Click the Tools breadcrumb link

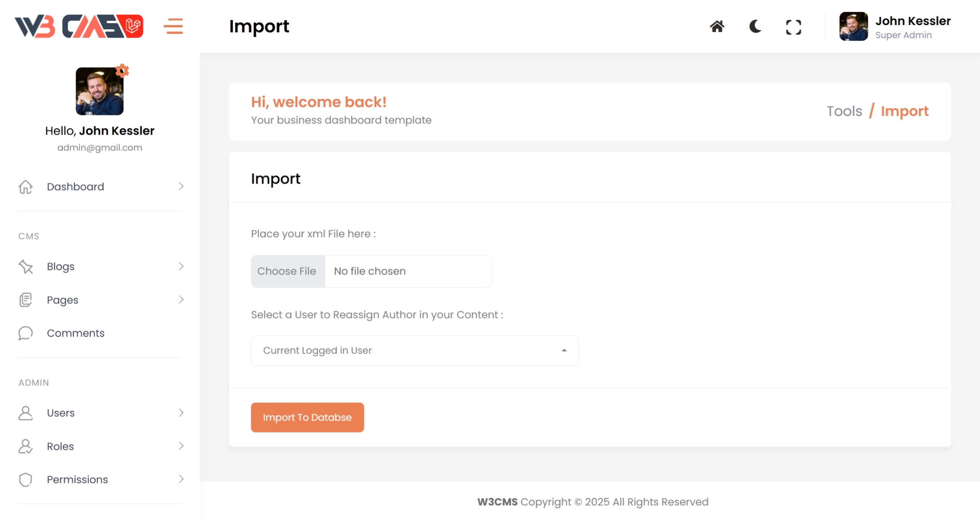(844, 111)
